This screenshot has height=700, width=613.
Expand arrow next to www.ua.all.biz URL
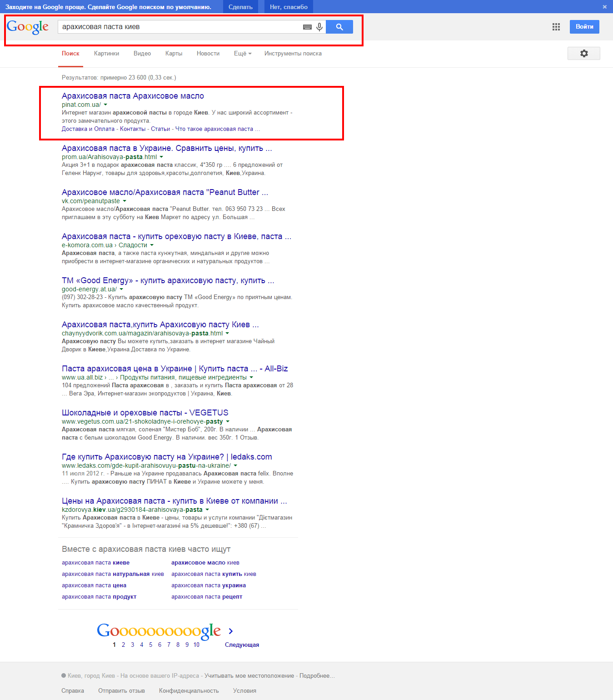tap(251, 378)
